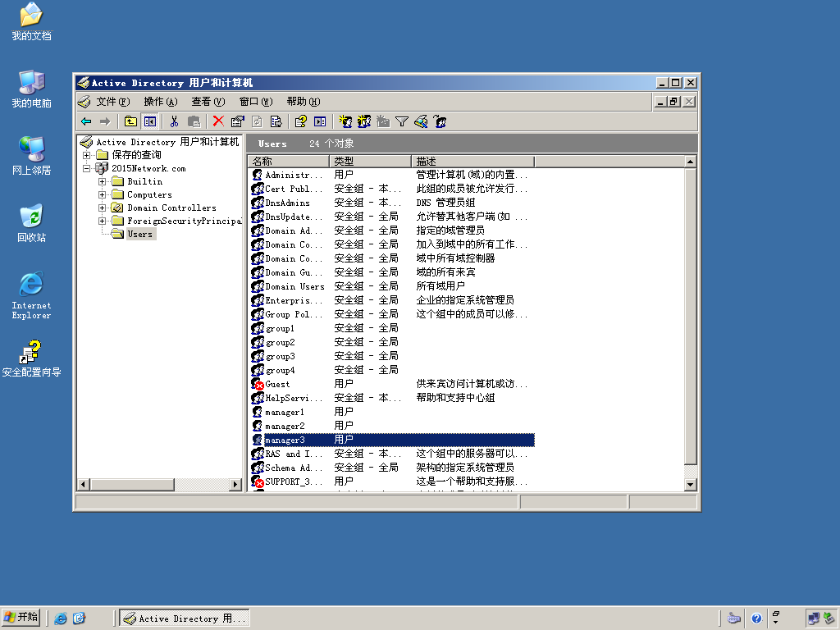The image size is (840, 630).
Task: Click the tree pane scroll right arrow
Action: [235, 484]
